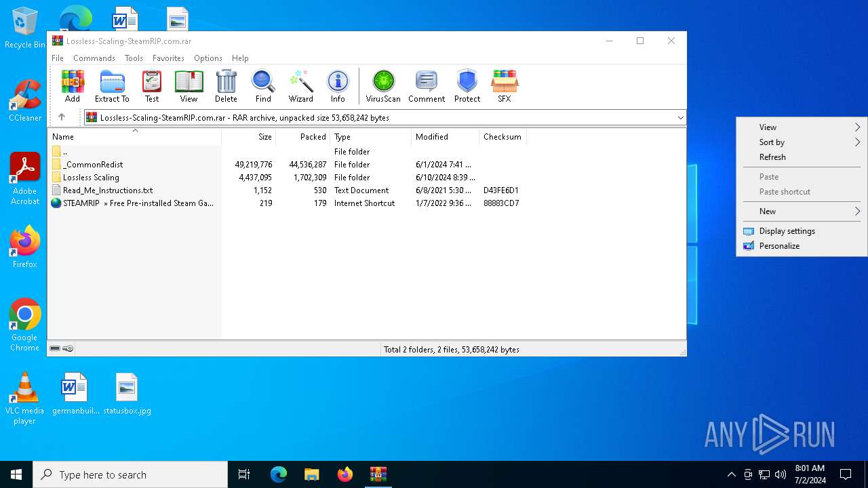This screenshot has width=868, height=488.
Task: Click the drive icon in WinRAR status bar
Action: (x=55, y=348)
